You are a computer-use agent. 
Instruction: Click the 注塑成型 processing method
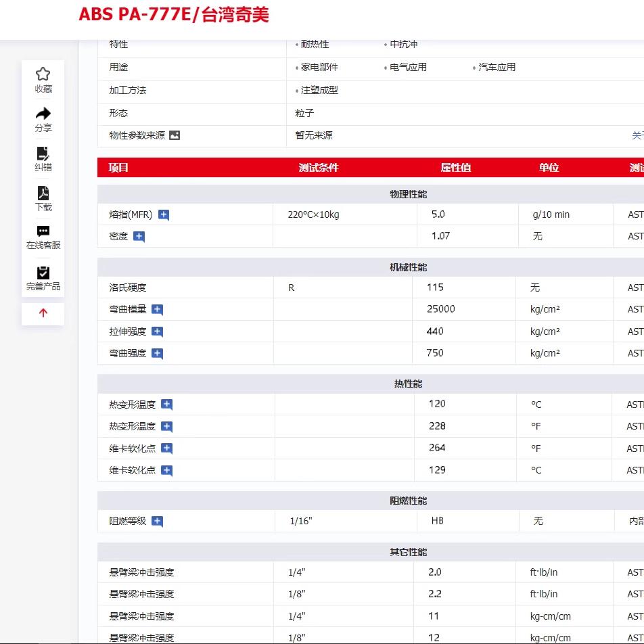tap(319, 90)
